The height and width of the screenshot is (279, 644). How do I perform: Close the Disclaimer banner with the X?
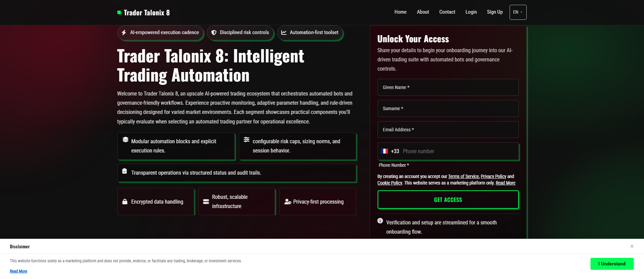tap(632, 246)
